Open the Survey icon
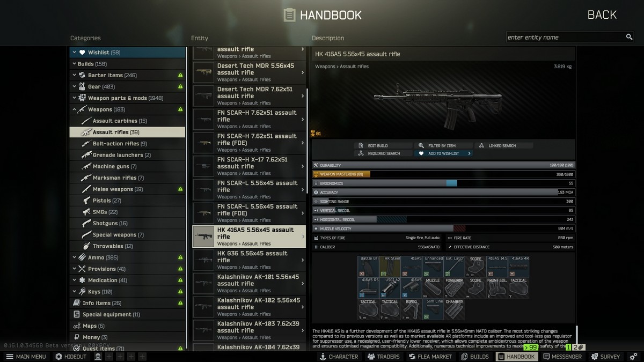This screenshot has height=362, width=644. pyautogui.click(x=595, y=356)
